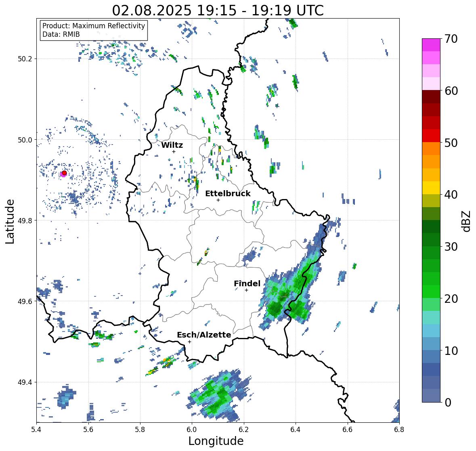476x451 pixels.
Task: Click latitude tick label 50.0
Action: click(25, 140)
